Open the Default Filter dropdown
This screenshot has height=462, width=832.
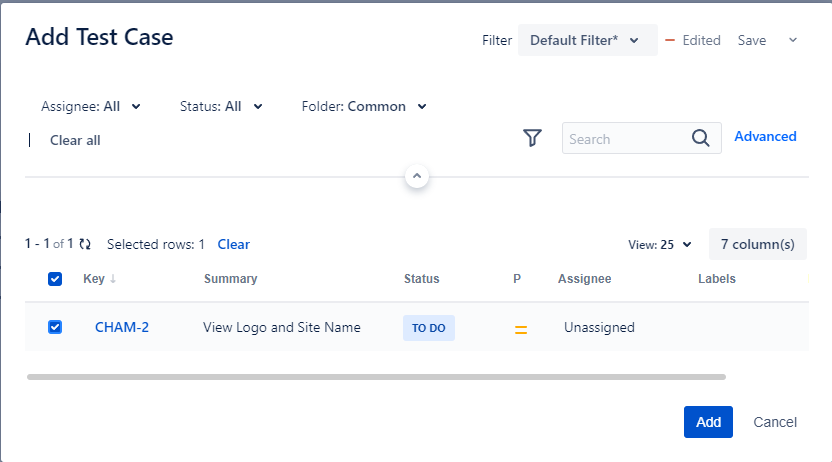coord(587,40)
